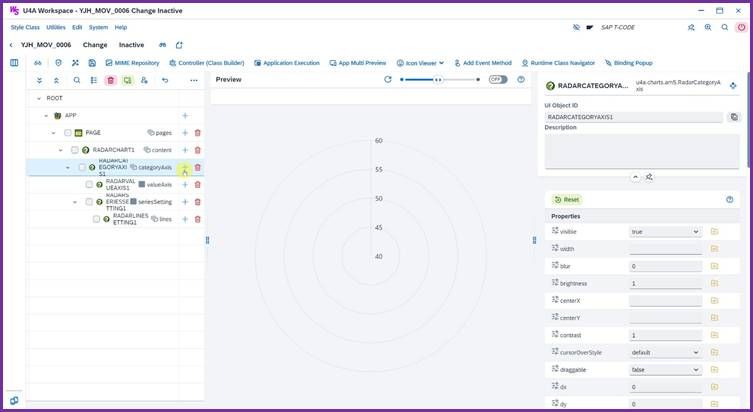Collapse all tree nodes icon
The height and width of the screenshot is (412, 753).
(56, 80)
